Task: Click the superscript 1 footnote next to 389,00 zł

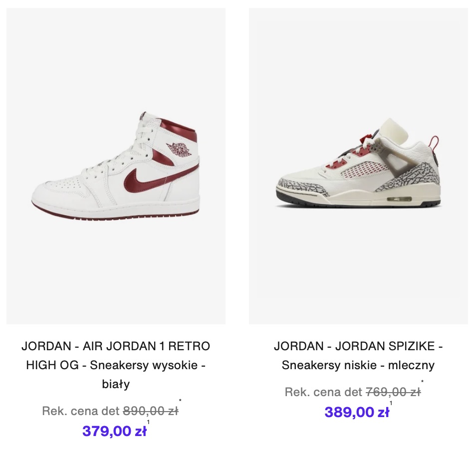Action: [x=391, y=403]
